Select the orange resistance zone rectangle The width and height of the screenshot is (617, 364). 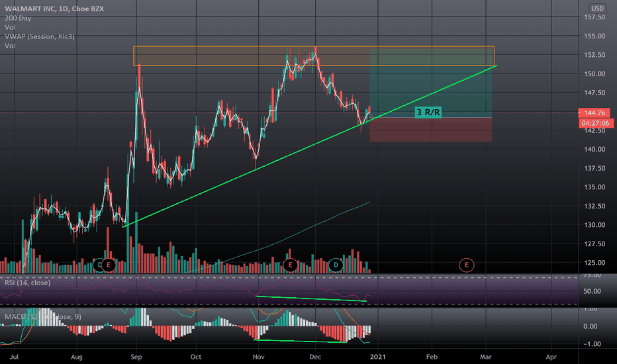pyautogui.click(x=314, y=56)
